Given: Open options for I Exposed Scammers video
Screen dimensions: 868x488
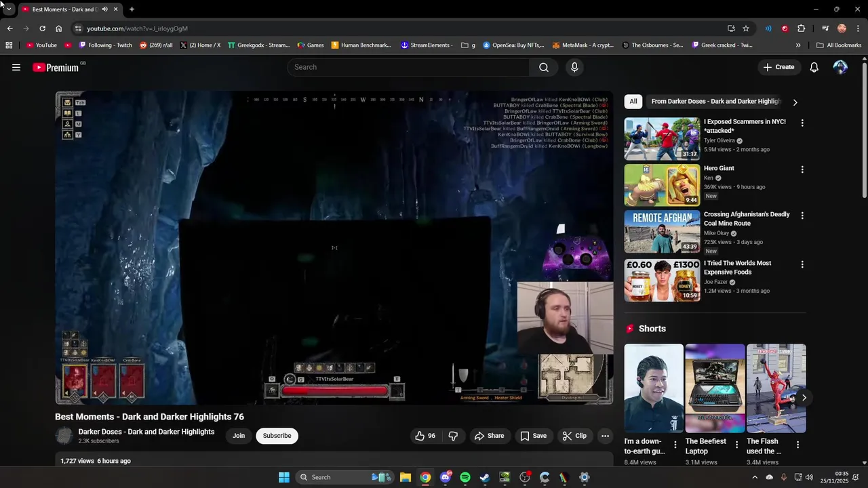Looking at the screenshot, I should [802, 123].
